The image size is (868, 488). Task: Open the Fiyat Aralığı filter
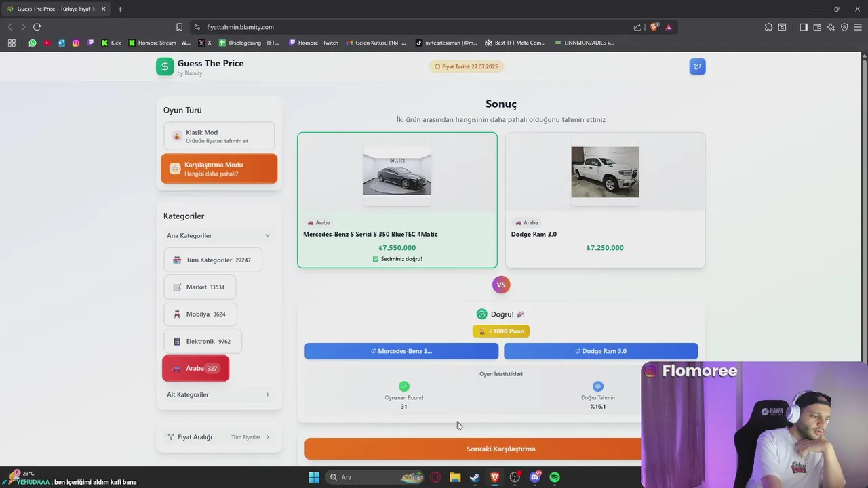pyautogui.click(x=219, y=437)
